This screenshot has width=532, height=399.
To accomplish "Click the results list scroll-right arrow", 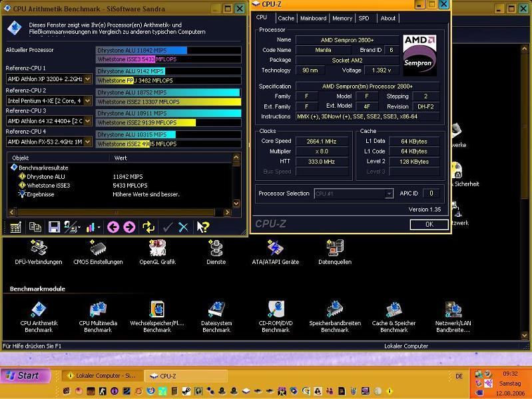I will [x=227, y=212].
